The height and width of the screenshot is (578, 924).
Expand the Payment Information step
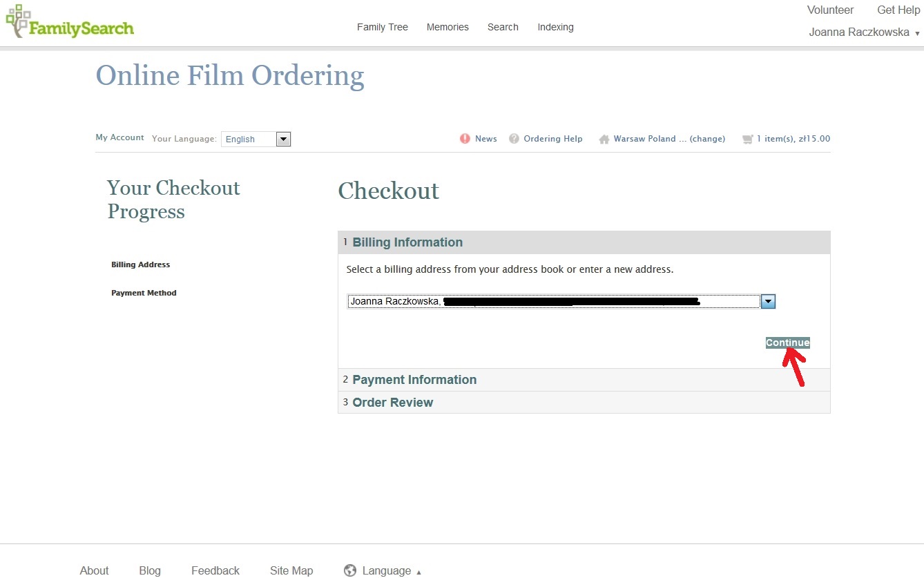click(x=414, y=380)
